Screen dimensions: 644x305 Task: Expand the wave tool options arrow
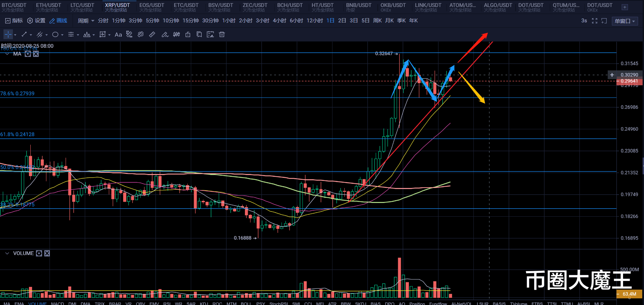(x=93, y=35)
